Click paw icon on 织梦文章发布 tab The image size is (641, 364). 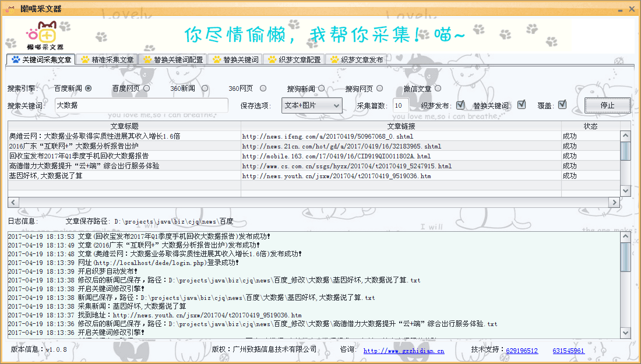[334, 59]
